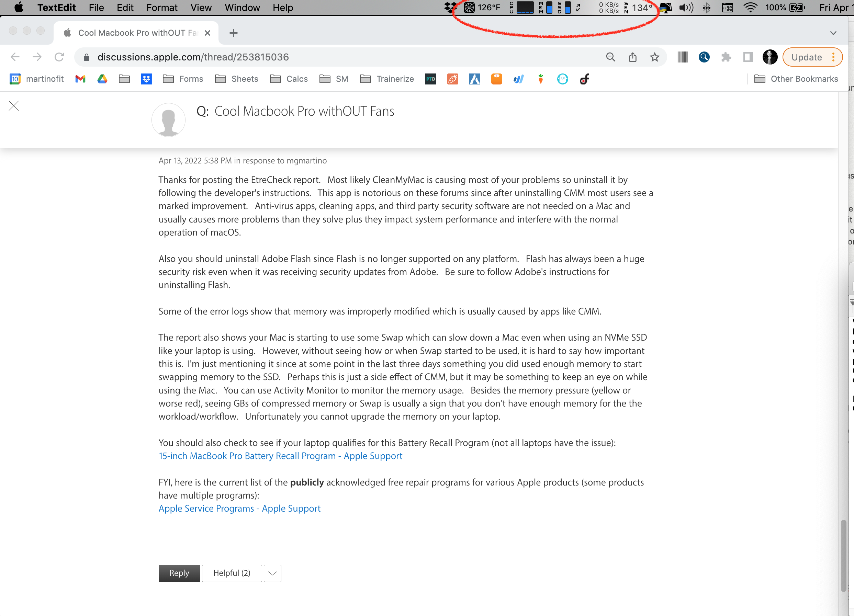Open the share page icon in address bar
Image resolution: width=854 pixels, height=616 pixels.
tap(632, 57)
